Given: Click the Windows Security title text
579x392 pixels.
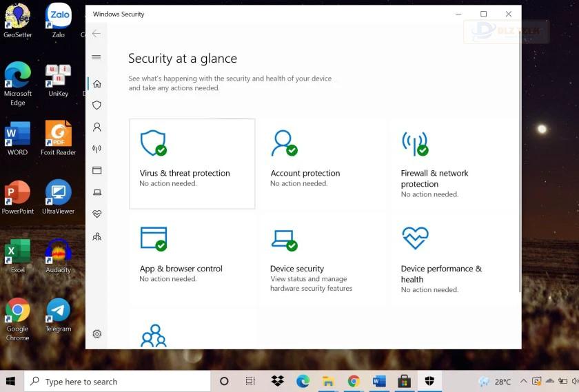Looking at the screenshot, I should point(119,14).
